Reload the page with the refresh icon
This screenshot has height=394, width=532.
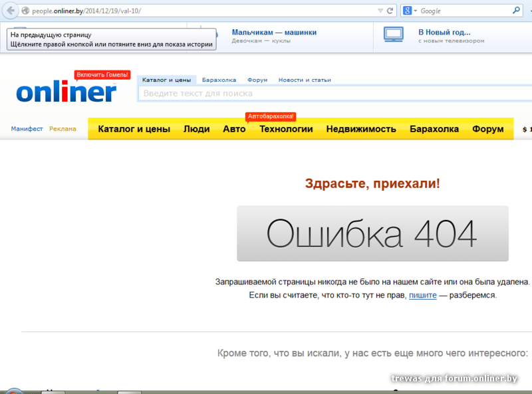point(390,11)
